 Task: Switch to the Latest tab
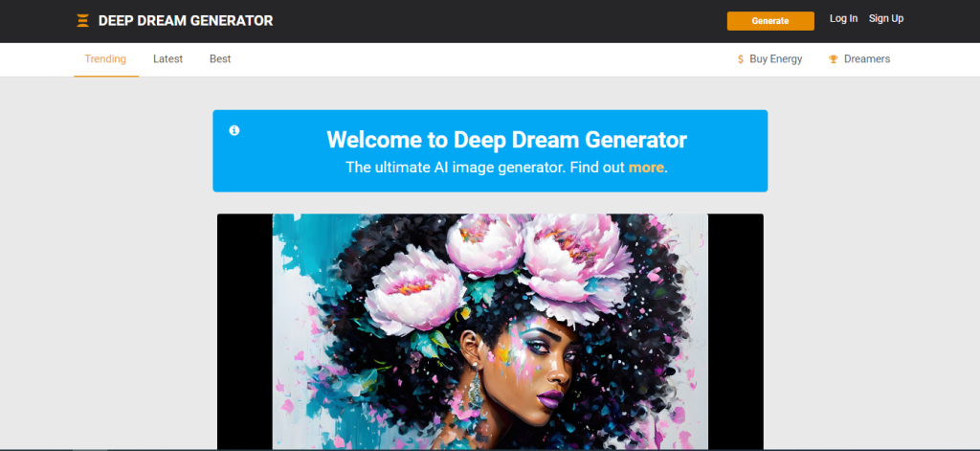168,58
